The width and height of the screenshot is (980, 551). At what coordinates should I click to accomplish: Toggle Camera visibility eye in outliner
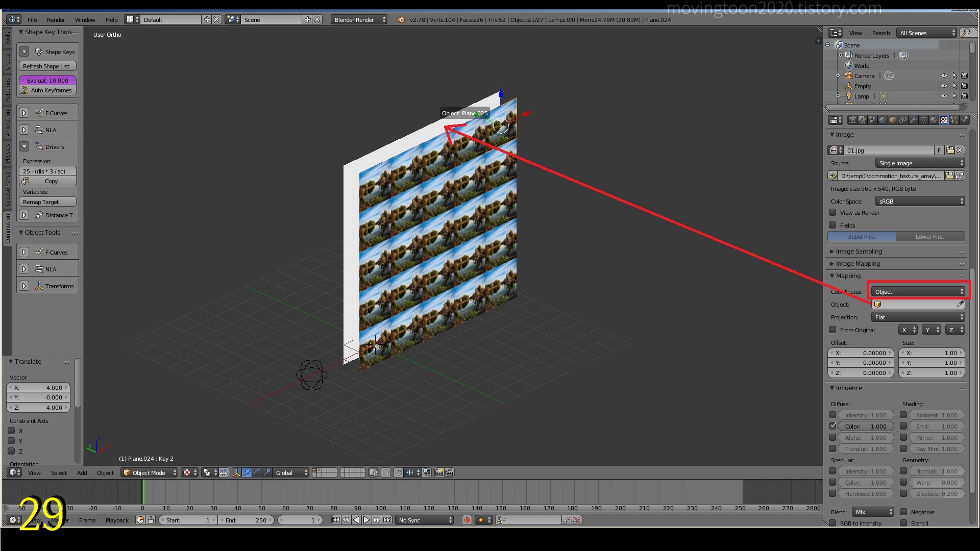click(x=944, y=76)
